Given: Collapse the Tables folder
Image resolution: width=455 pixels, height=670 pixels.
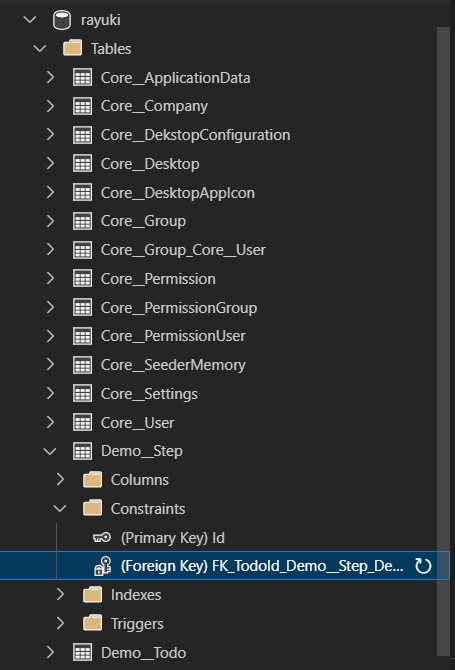Looking at the screenshot, I should (x=40, y=49).
